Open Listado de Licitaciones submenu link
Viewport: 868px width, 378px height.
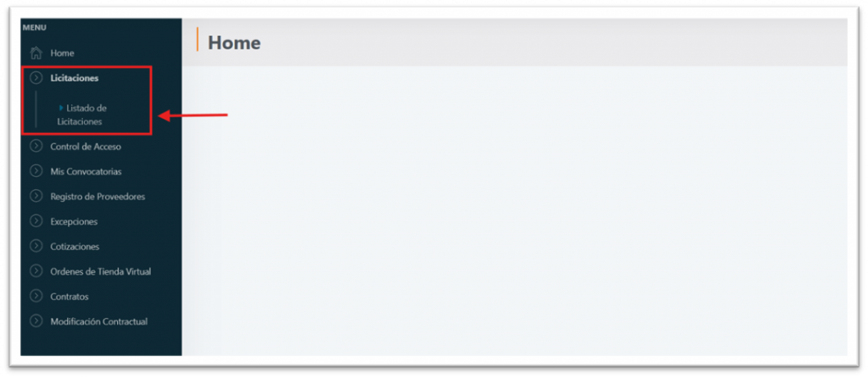point(82,115)
